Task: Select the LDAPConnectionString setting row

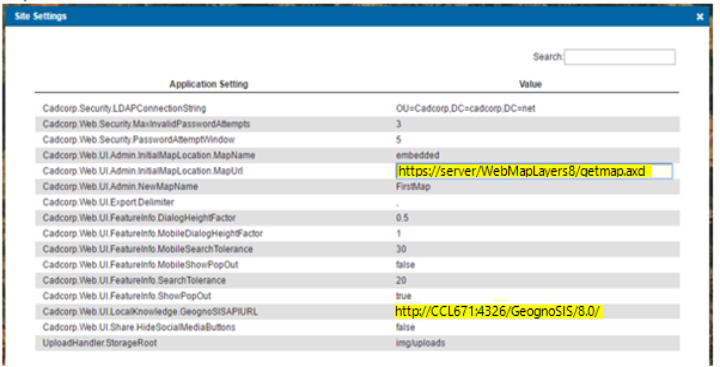Action: pyautogui.click(x=357, y=108)
